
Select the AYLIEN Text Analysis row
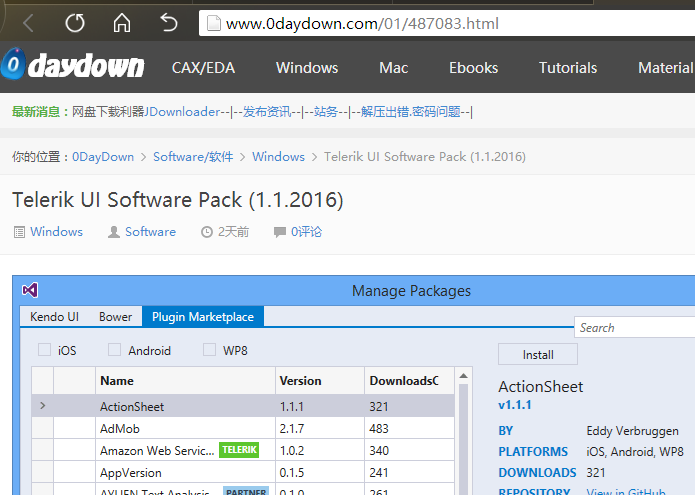pyautogui.click(x=243, y=490)
